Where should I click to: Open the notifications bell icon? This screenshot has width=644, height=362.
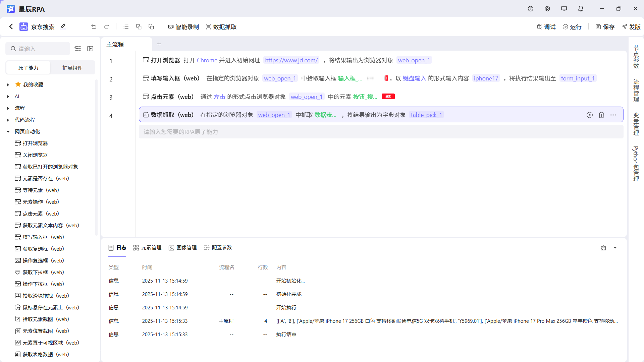[x=581, y=9]
